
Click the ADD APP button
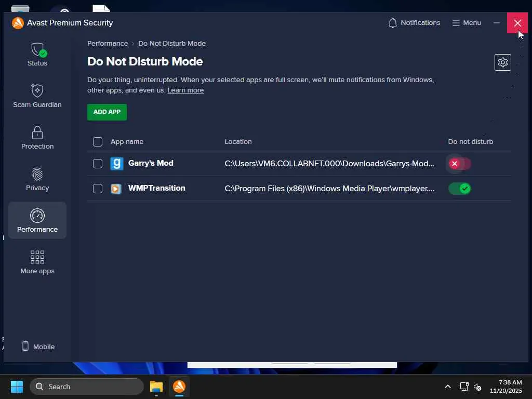tap(107, 112)
